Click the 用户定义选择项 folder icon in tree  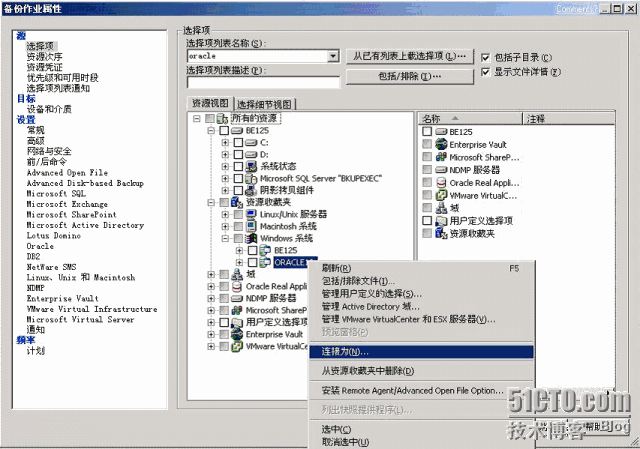[x=237, y=322]
